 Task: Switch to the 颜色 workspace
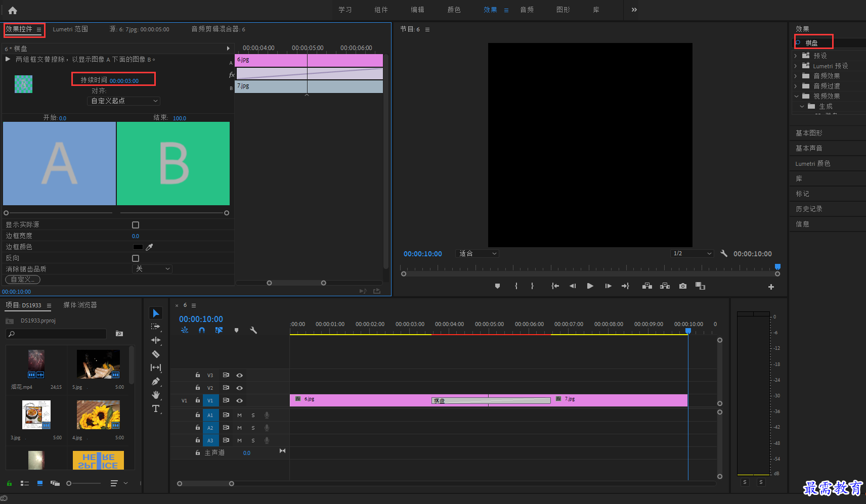(454, 10)
